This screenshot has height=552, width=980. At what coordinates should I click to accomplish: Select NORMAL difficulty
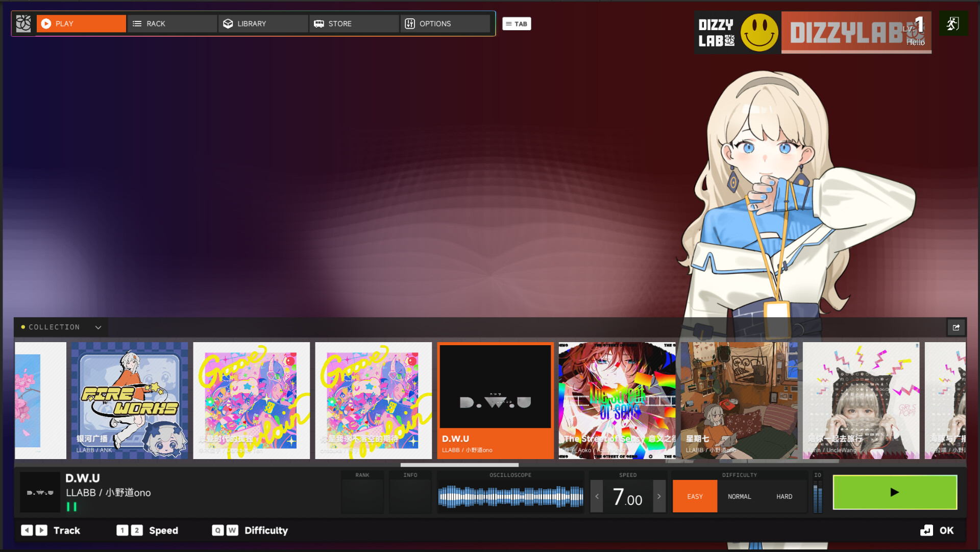740,496
